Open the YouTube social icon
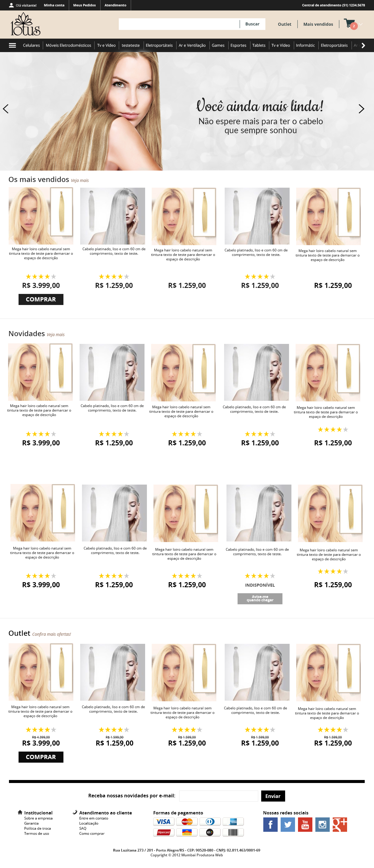 coord(305,825)
